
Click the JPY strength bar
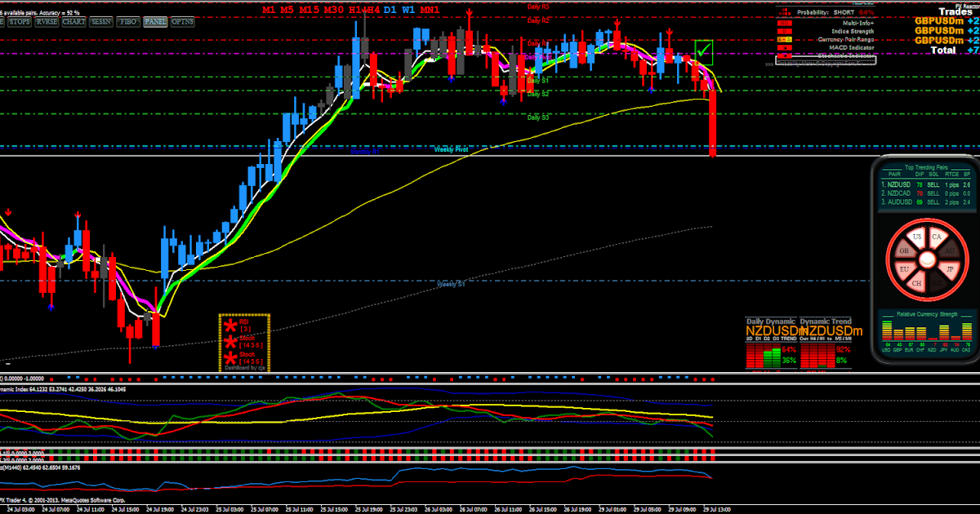[x=945, y=333]
